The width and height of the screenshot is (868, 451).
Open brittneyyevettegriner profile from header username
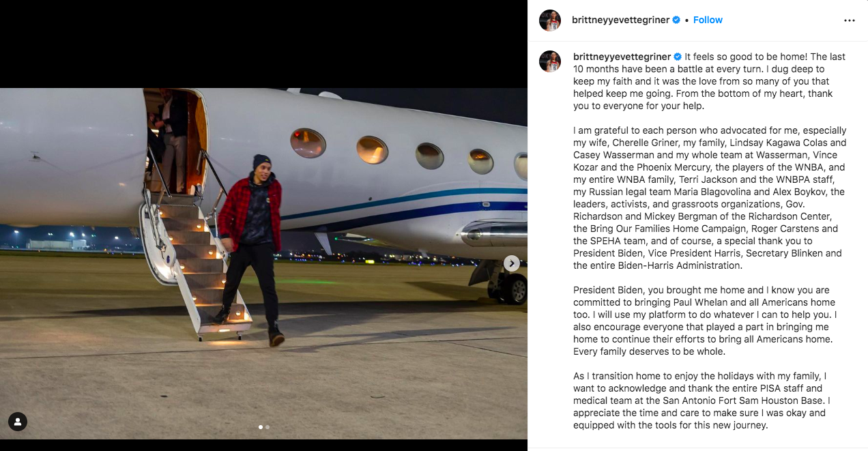pyautogui.click(x=620, y=20)
